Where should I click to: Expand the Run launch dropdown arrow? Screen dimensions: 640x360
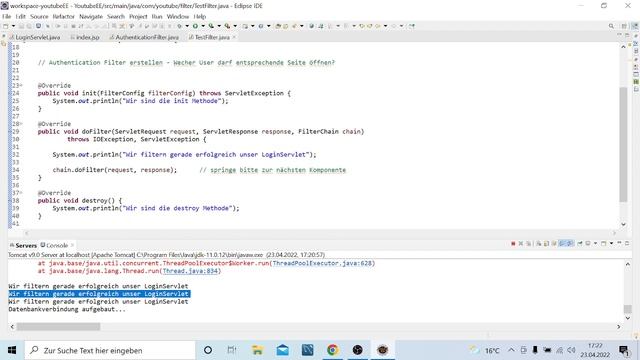pyautogui.click(x=203, y=26)
